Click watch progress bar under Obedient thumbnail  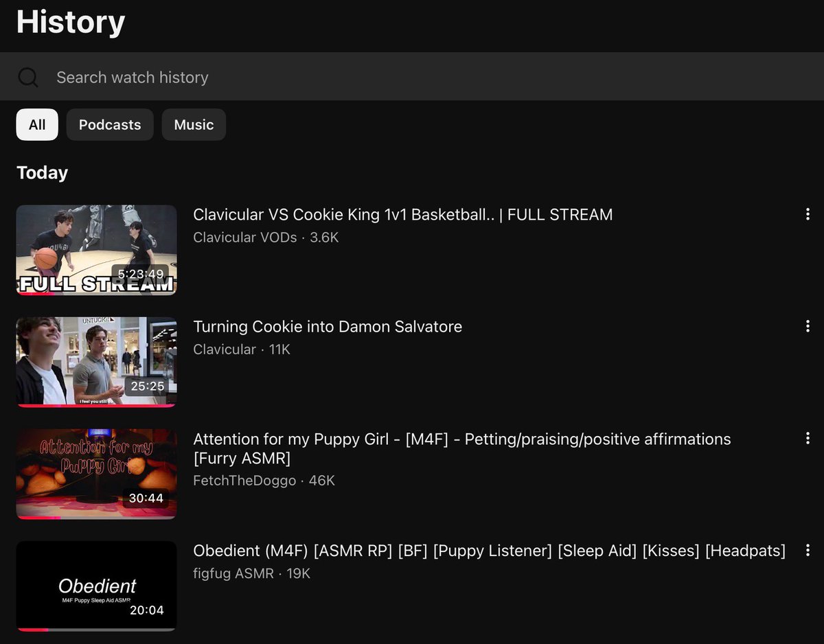96,629
